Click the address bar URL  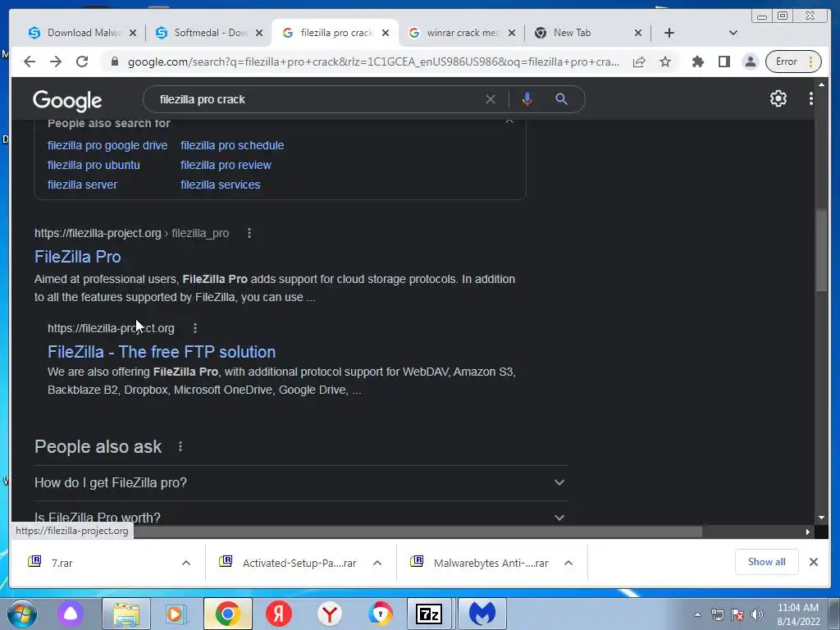tap(373, 62)
